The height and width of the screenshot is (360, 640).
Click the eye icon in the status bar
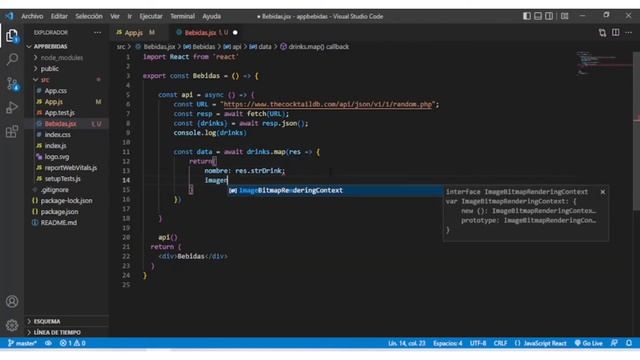48,343
